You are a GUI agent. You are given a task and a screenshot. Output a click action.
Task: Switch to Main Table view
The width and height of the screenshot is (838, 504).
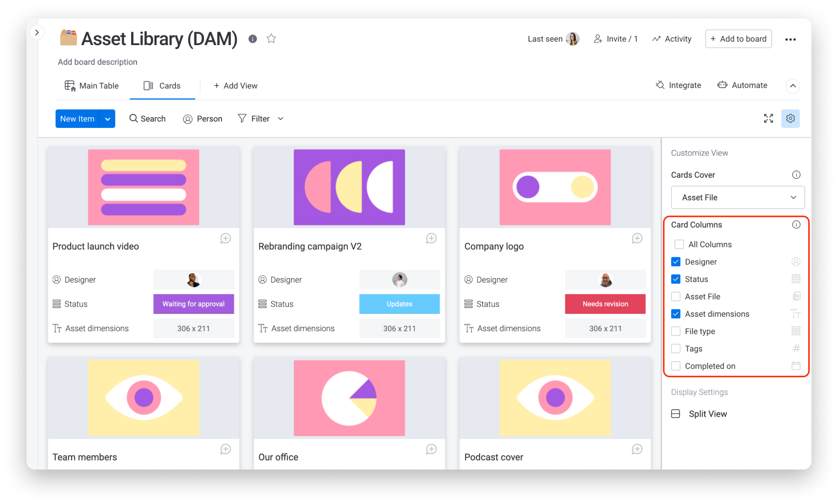[x=92, y=86]
